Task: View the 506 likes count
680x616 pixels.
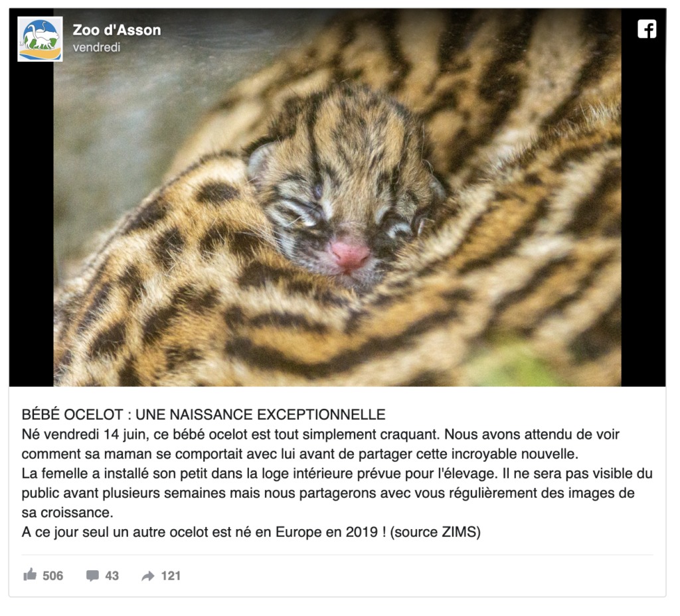Action: coord(53,576)
